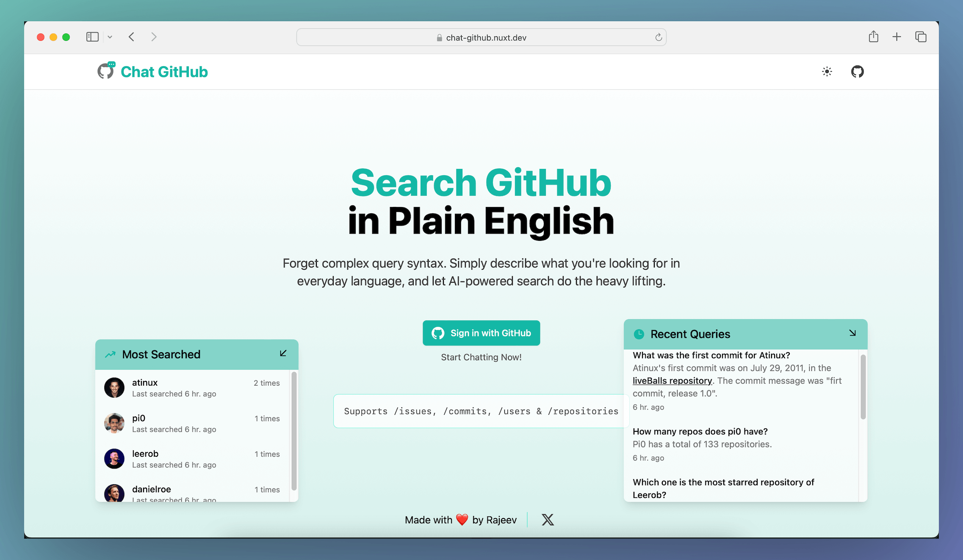This screenshot has height=560, width=963.
Task: Select the pi0 avatar thumbnail
Action: point(114,423)
